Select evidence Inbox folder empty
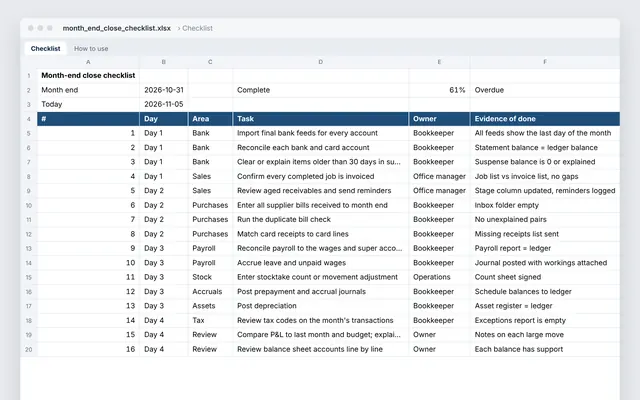Image resolution: width=640 pixels, height=400 pixels. pos(545,205)
